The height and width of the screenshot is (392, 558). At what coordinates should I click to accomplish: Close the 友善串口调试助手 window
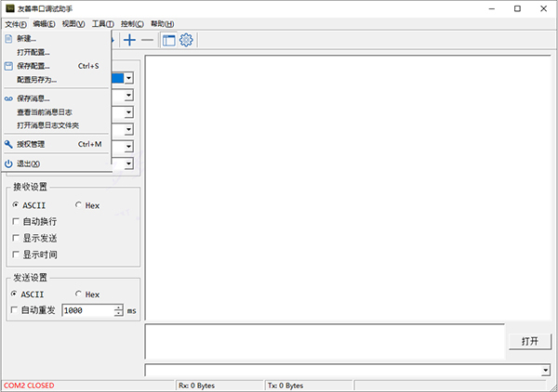pos(543,8)
